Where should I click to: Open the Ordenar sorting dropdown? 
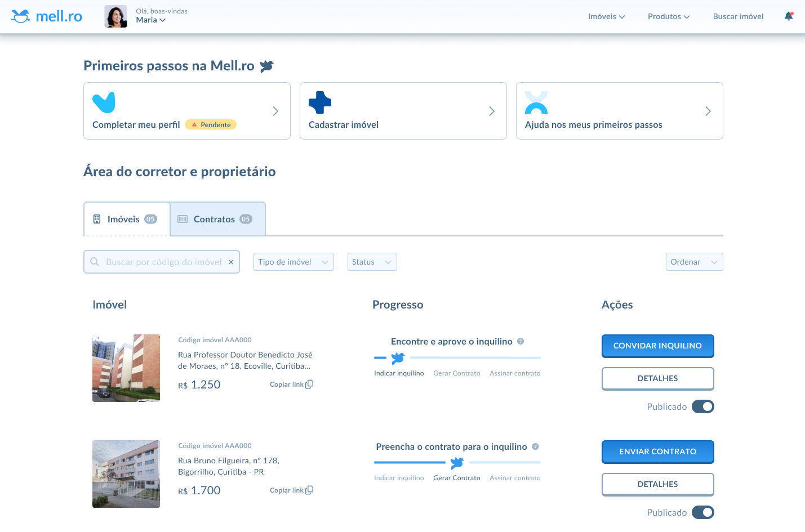pyautogui.click(x=693, y=262)
